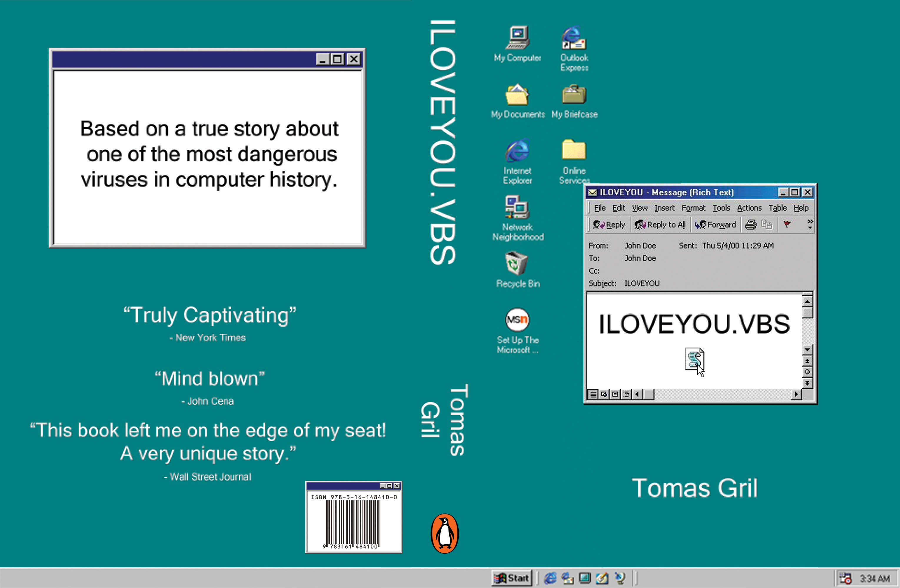Expand toolbar overflow chevron in message window
The width and height of the screenshot is (900, 588).
point(810,224)
